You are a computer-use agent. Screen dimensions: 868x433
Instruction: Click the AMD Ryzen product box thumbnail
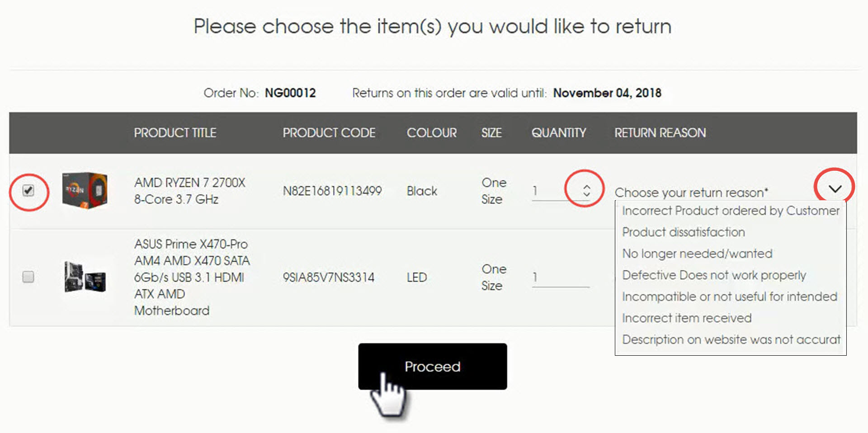[85, 190]
